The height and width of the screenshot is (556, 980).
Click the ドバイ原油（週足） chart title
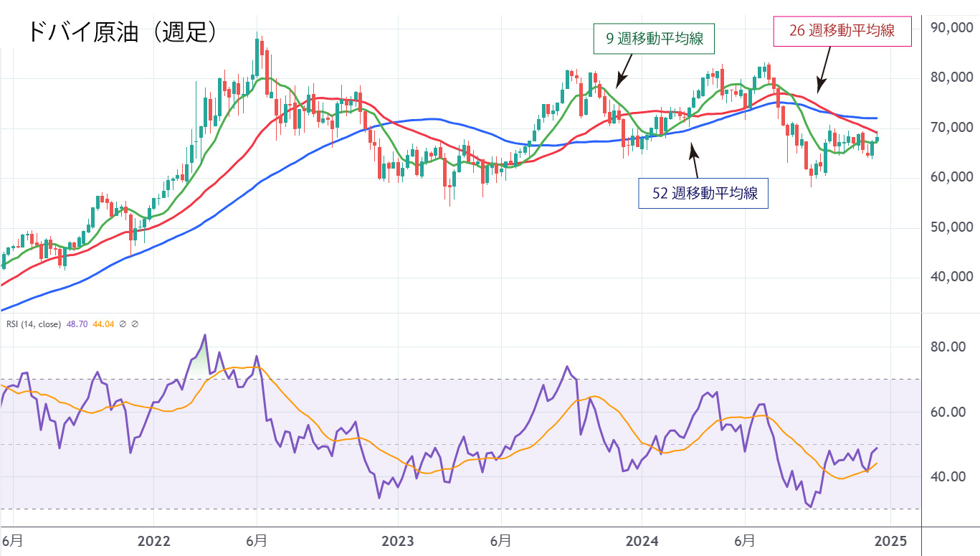pos(122,32)
